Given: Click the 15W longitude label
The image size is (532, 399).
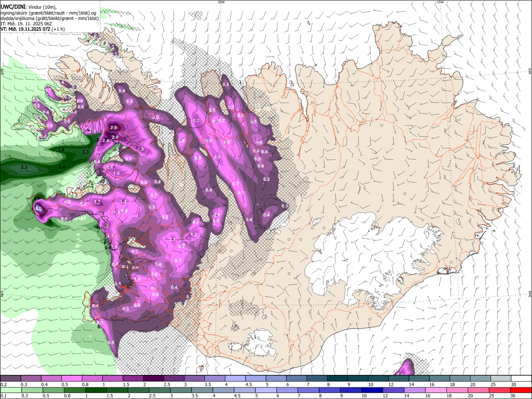Looking at the screenshot, I should [440, 2].
